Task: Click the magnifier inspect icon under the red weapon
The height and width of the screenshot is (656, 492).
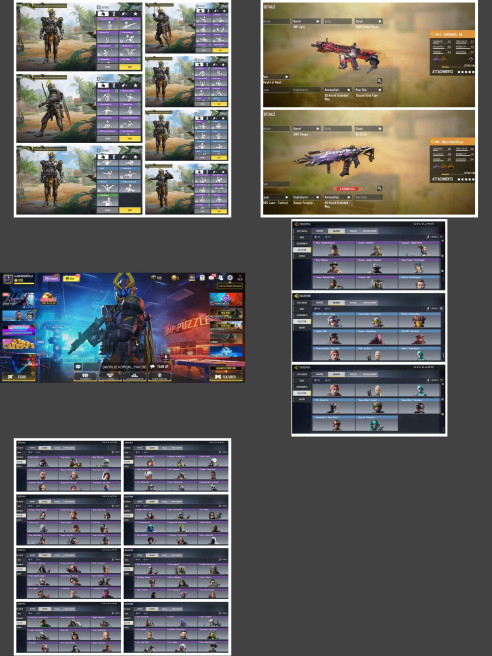Action: [x=379, y=81]
